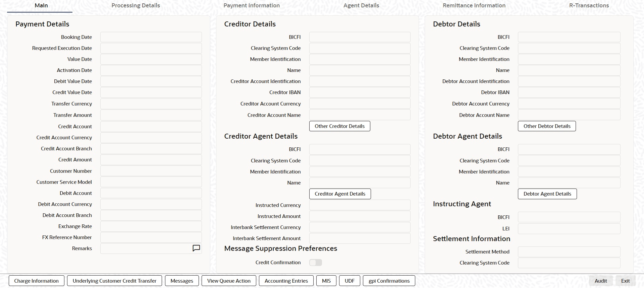This screenshot has height=288, width=644.
Task: Open the Charge Information screen
Action: tap(36, 281)
